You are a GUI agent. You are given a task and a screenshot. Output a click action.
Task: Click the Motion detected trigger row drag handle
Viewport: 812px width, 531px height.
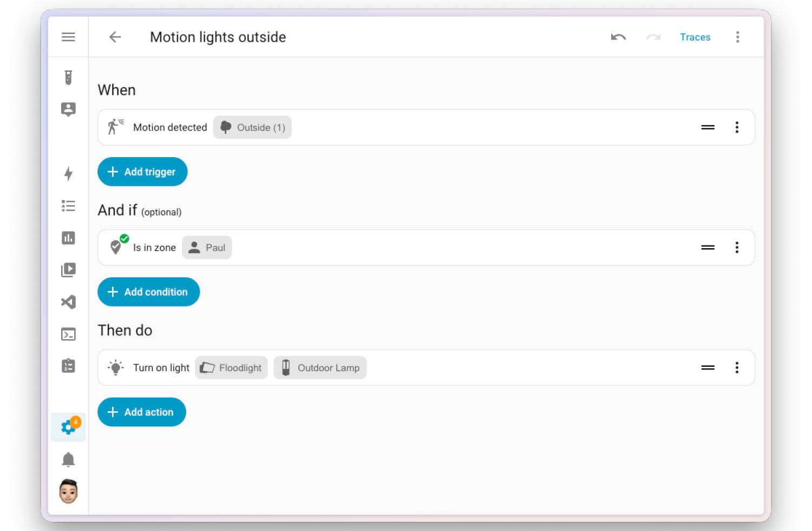point(708,127)
